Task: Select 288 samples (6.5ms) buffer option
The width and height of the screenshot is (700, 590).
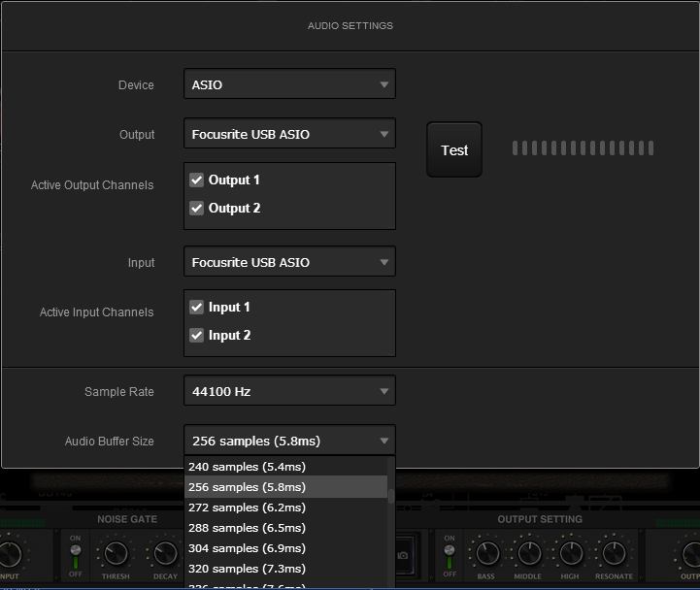Action: pos(285,528)
